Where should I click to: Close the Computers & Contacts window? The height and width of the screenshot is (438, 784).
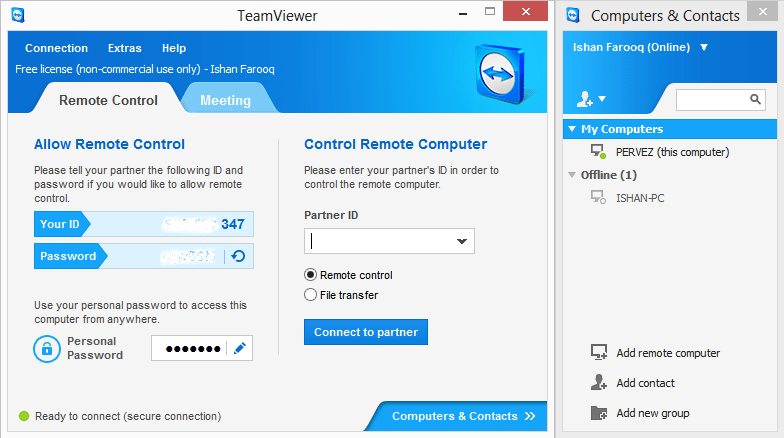[x=762, y=11]
